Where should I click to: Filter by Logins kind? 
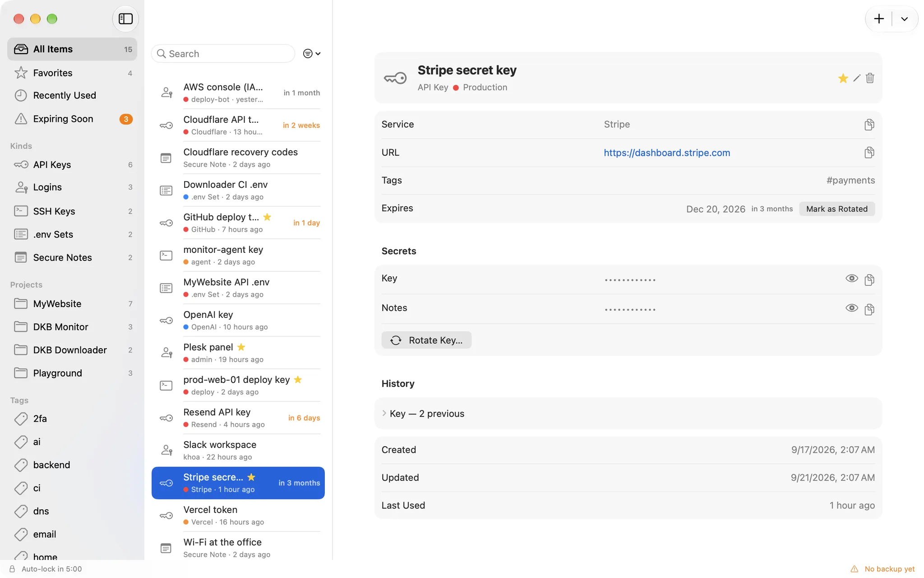(72, 187)
